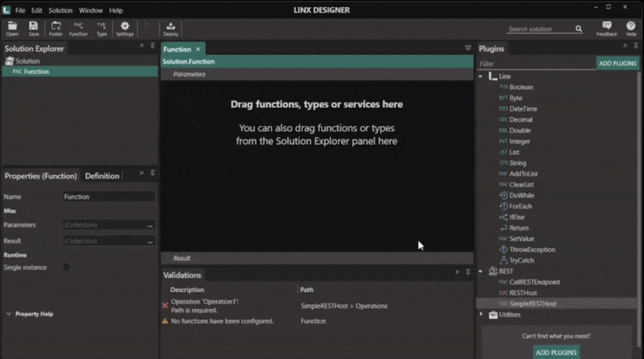Click the Save toolbar icon
The height and width of the screenshot is (359, 644).
34,29
